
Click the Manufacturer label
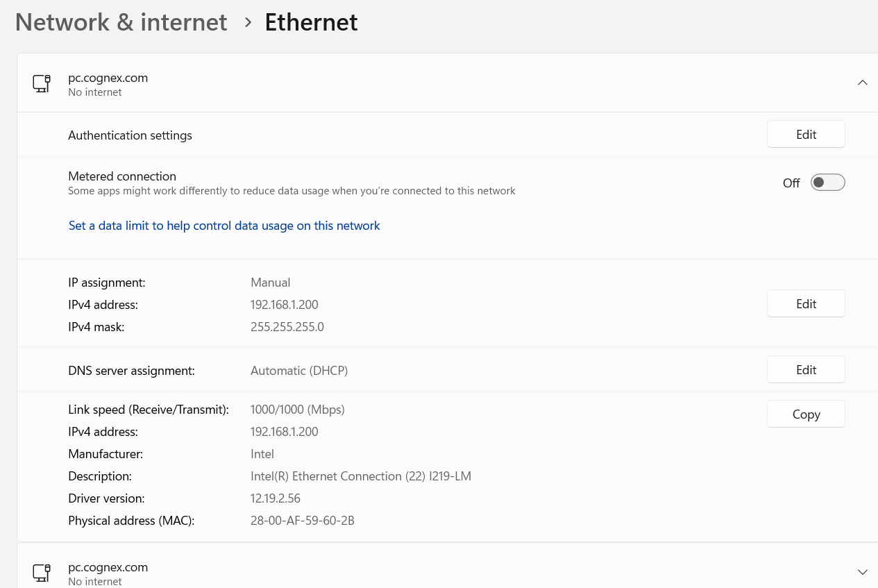105,454
